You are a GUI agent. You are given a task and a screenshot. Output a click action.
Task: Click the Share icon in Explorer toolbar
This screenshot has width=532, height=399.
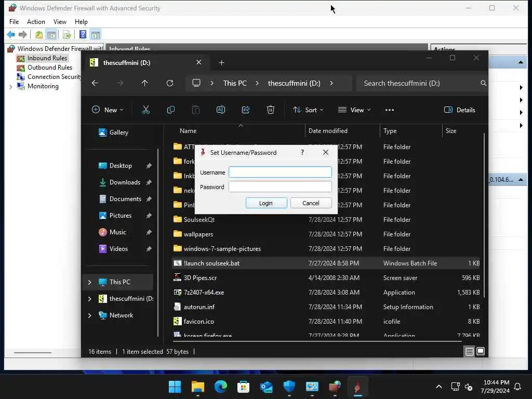click(246, 110)
